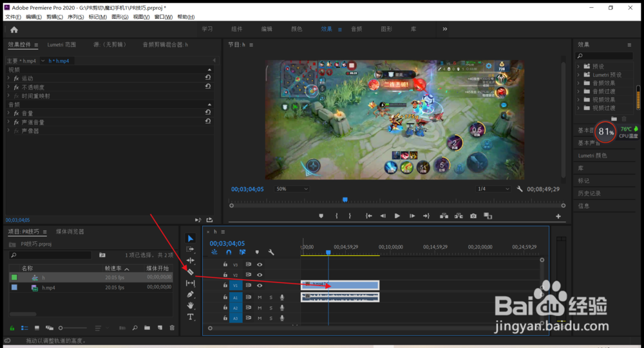Image resolution: width=644 pixels, height=348 pixels.
Task: Add marker in timeline header
Action: tap(257, 252)
